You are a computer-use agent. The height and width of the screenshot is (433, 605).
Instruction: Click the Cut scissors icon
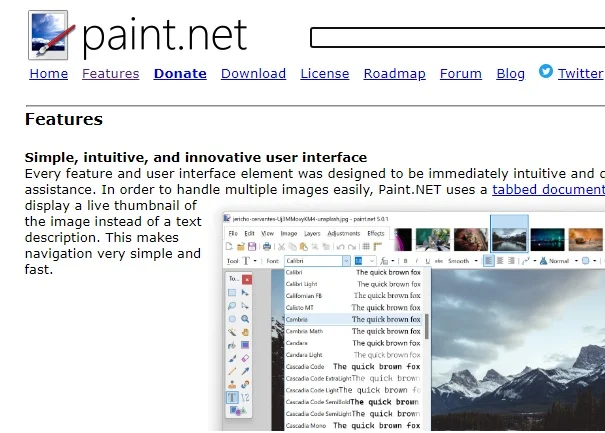click(x=282, y=247)
